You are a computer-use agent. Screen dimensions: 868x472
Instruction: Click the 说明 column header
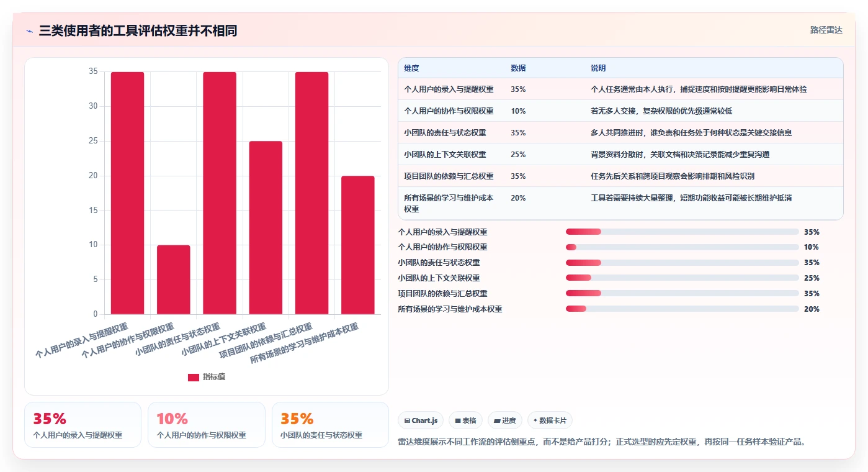[598, 68]
